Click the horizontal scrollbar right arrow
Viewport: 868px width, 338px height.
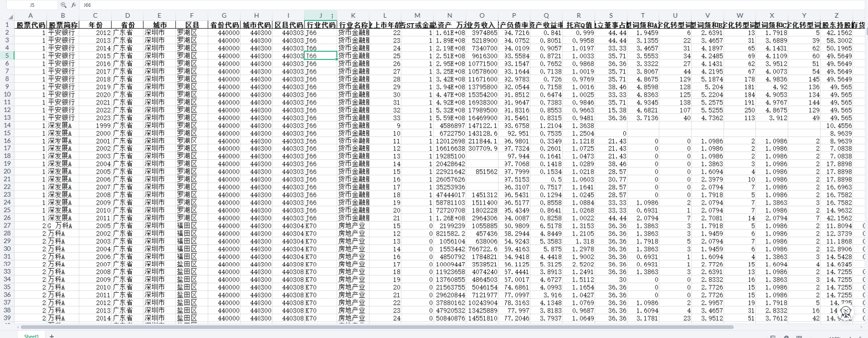(x=862, y=327)
